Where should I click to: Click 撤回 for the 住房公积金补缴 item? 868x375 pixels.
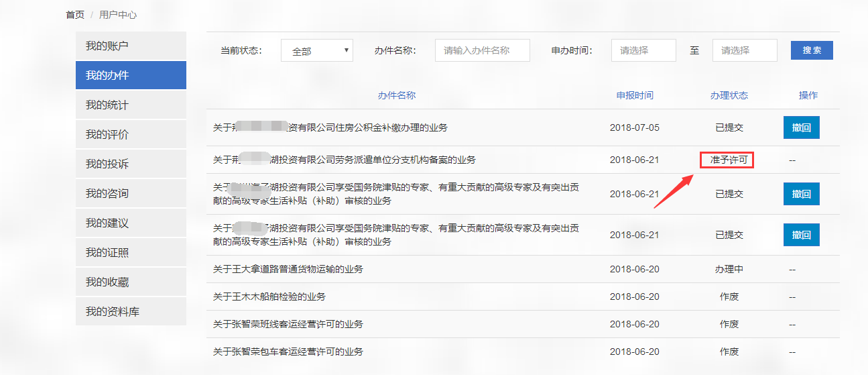(x=801, y=127)
